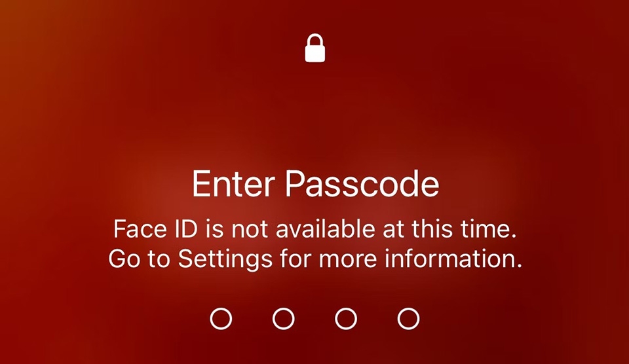The image size is (629, 364).
Task: Select the fourth passcode digit circle
Action: (408, 319)
